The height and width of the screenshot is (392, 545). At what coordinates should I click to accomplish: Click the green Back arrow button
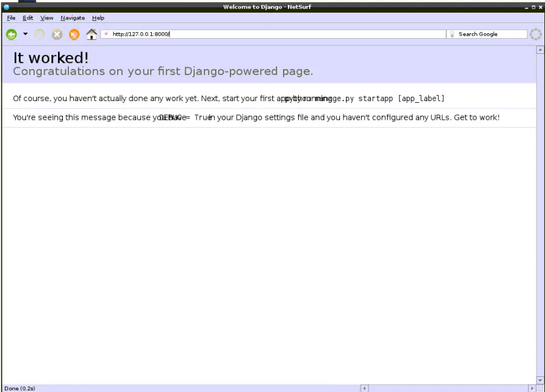[11, 34]
